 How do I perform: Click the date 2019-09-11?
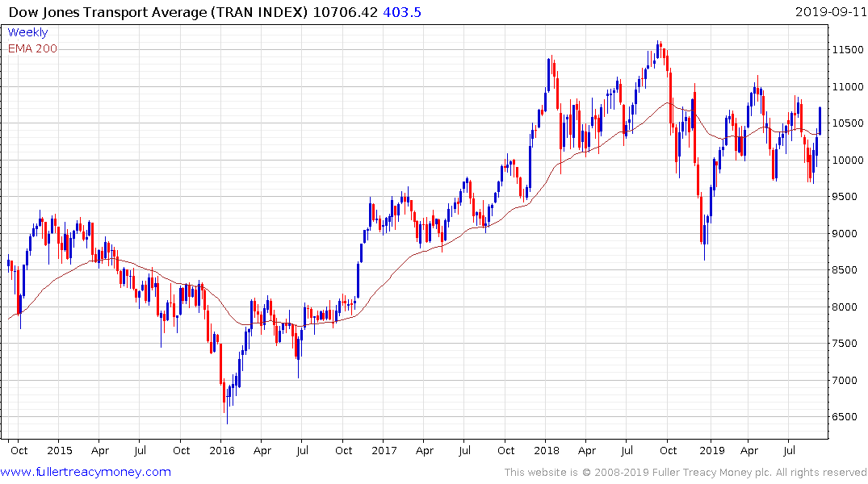tap(831, 11)
